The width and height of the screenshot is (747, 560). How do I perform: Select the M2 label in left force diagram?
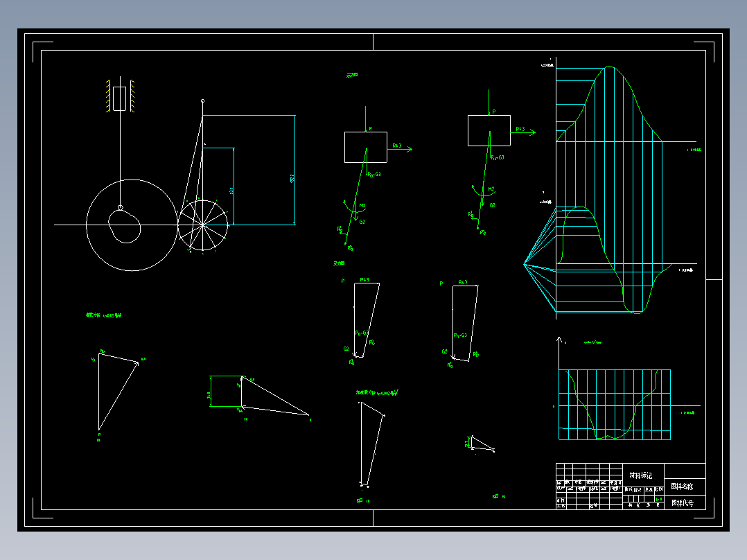(x=362, y=206)
